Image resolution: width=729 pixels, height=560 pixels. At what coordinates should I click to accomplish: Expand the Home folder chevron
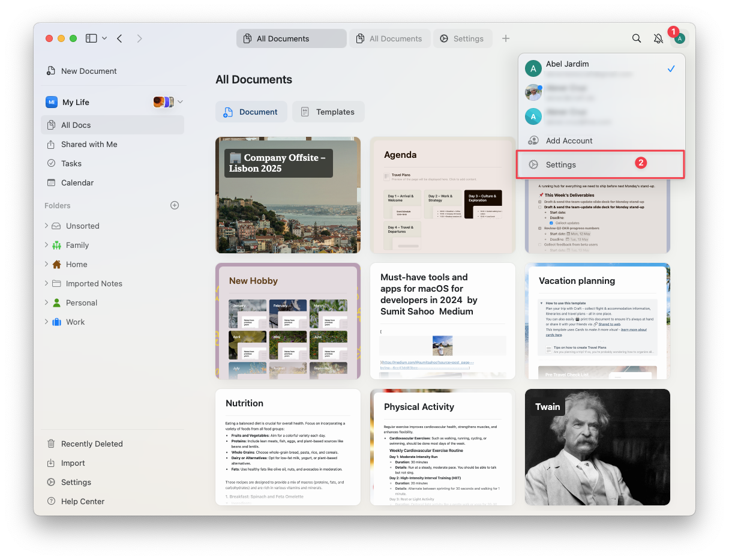pyautogui.click(x=46, y=264)
